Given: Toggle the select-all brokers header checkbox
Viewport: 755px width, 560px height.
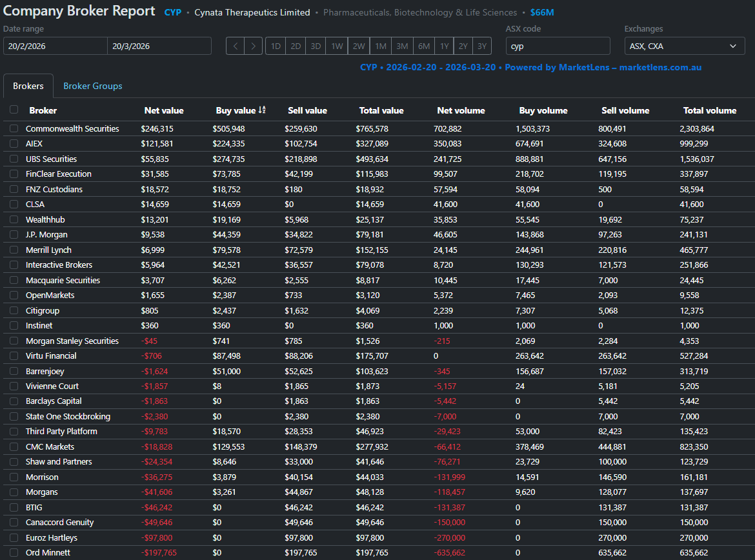Looking at the screenshot, I should [x=14, y=110].
